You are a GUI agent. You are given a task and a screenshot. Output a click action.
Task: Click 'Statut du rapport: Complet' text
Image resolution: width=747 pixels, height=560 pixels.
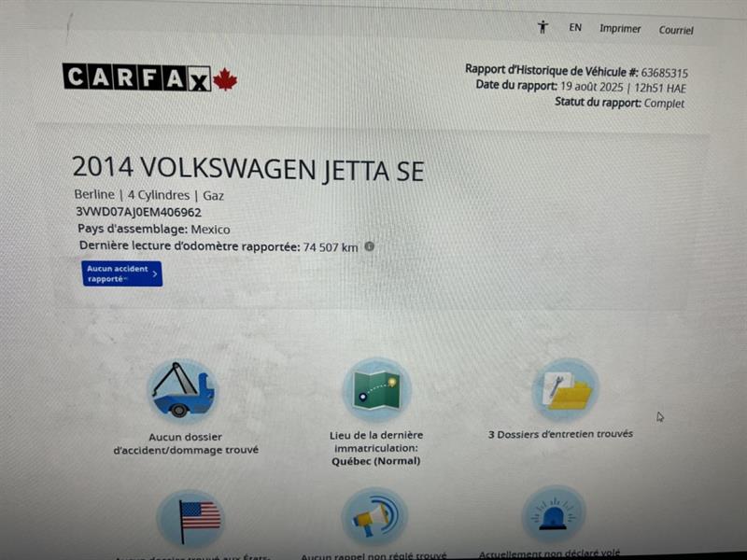(619, 103)
